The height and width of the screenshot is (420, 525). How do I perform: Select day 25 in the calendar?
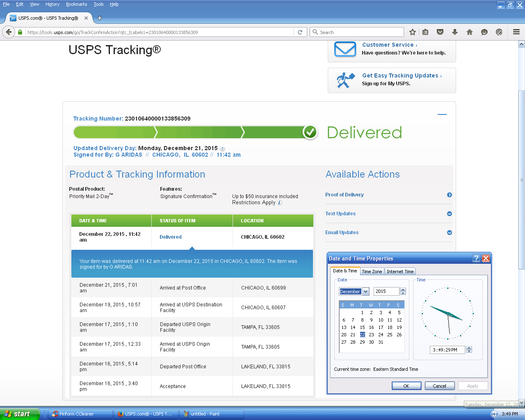[390, 335]
